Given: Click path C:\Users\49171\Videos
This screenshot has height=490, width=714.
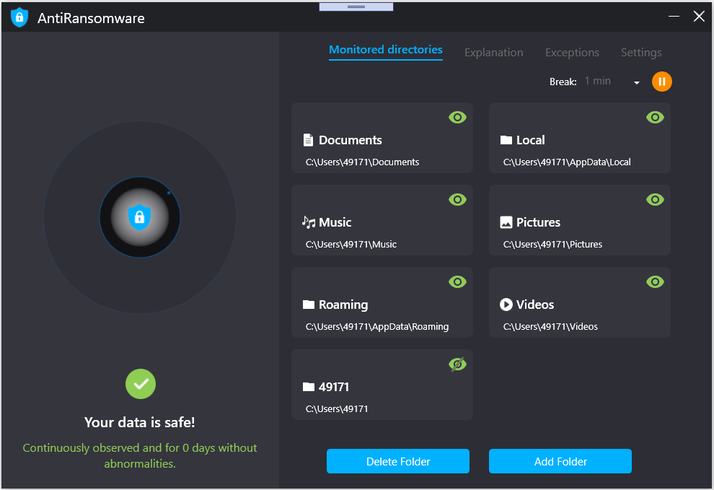Looking at the screenshot, I should point(551,327).
